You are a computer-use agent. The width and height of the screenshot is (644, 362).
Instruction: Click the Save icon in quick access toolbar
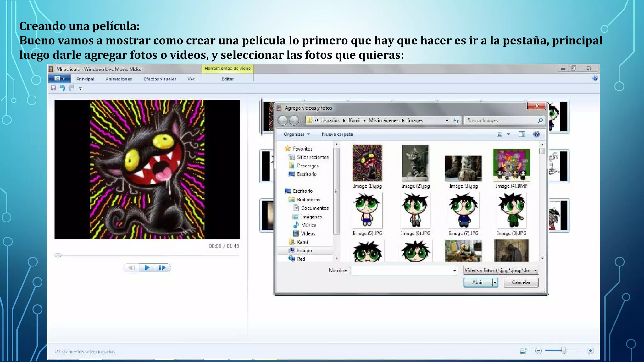(53, 88)
